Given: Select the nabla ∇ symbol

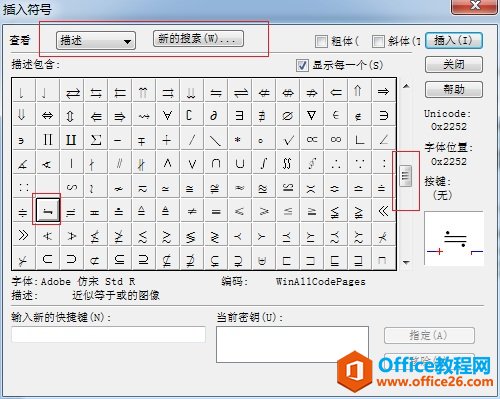Looking at the screenshot, I should (x=312, y=115).
